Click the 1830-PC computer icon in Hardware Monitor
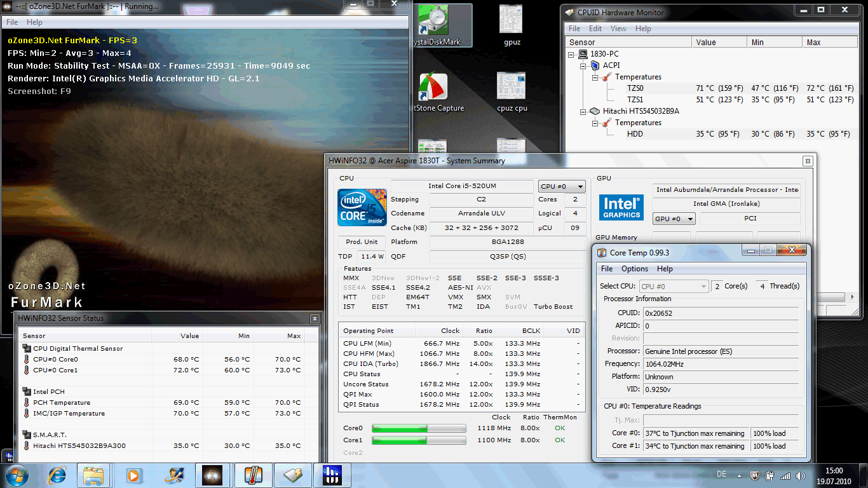868x488 pixels. coord(583,54)
